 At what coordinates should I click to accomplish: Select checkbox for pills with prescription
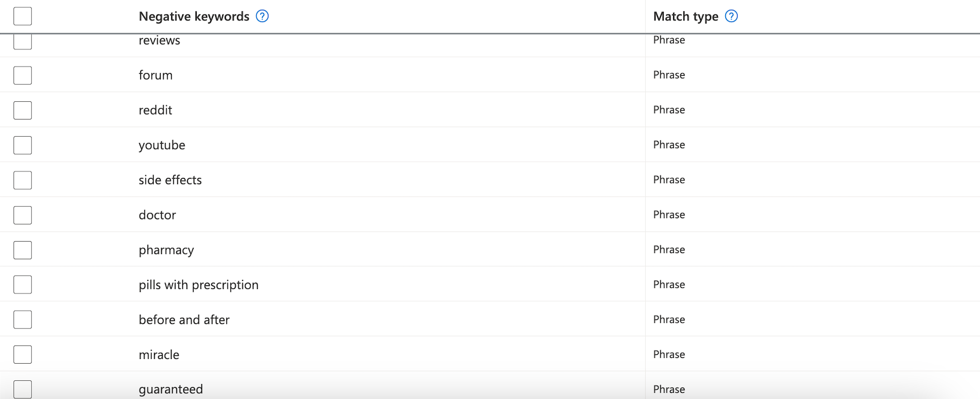(x=23, y=285)
